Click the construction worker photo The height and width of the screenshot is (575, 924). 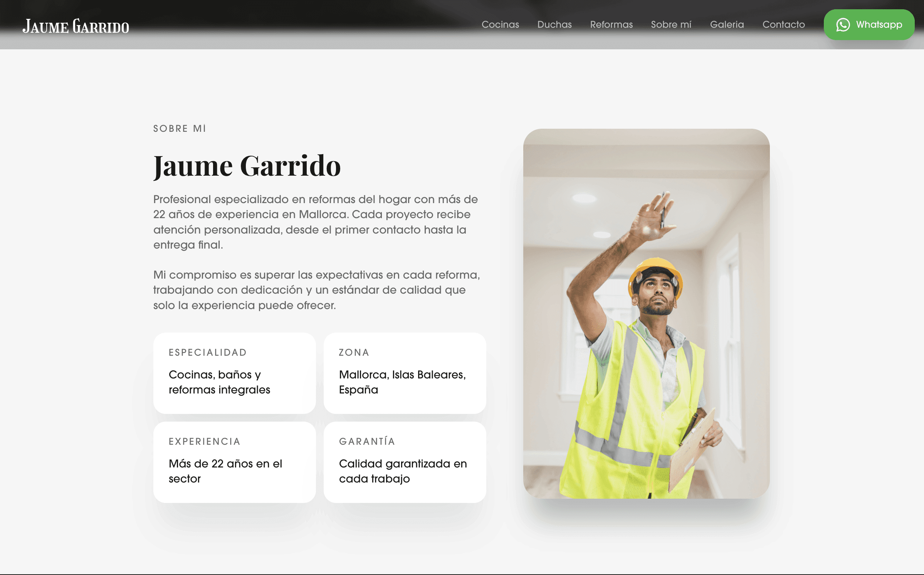(x=646, y=313)
